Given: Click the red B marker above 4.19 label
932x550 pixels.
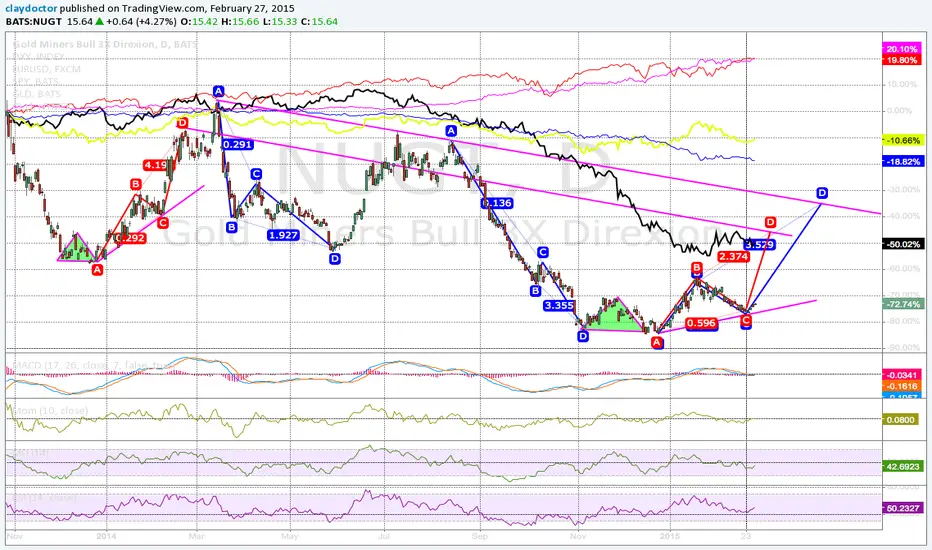Looking at the screenshot, I should (136, 184).
